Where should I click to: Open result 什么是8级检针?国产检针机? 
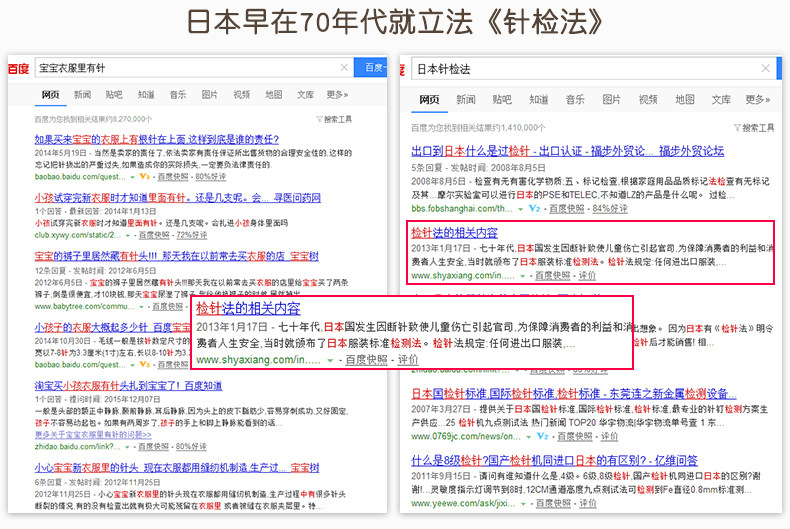pyautogui.click(x=554, y=460)
